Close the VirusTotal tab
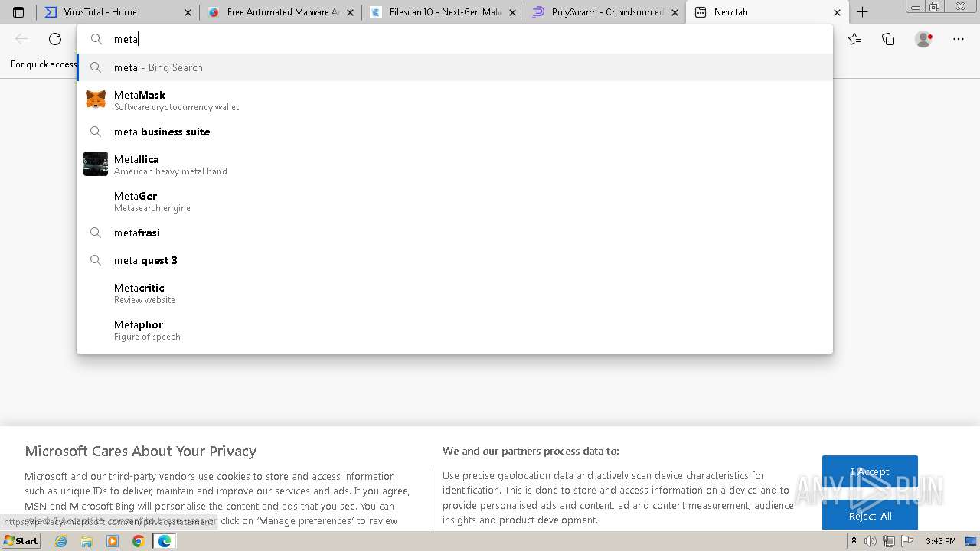Image resolution: width=980 pixels, height=551 pixels. coord(188,12)
